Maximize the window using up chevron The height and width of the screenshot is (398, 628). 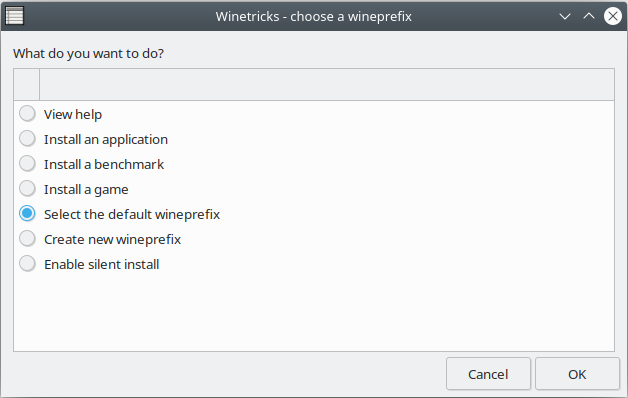(x=589, y=16)
